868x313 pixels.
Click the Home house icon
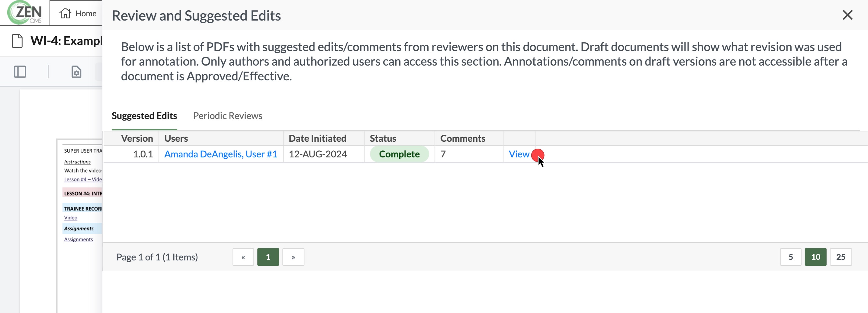(65, 13)
